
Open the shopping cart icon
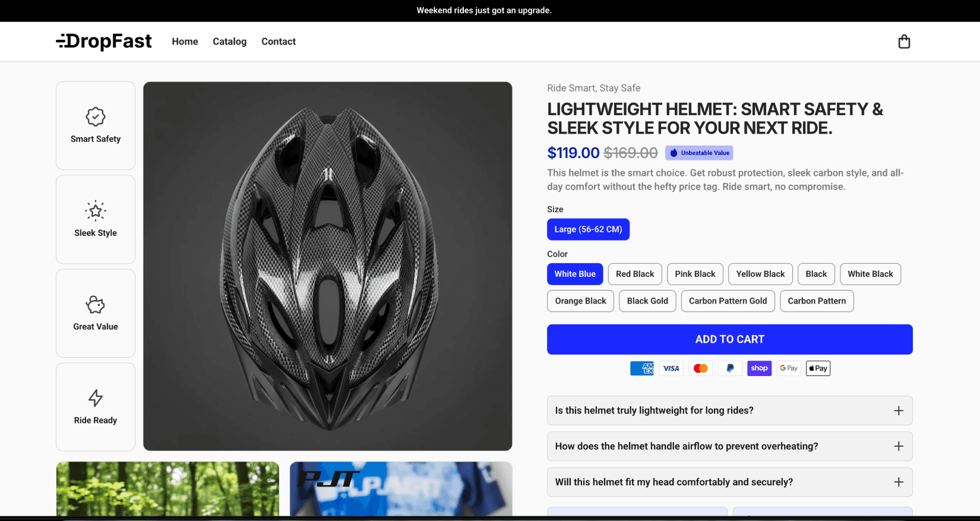[x=904, y=41]
